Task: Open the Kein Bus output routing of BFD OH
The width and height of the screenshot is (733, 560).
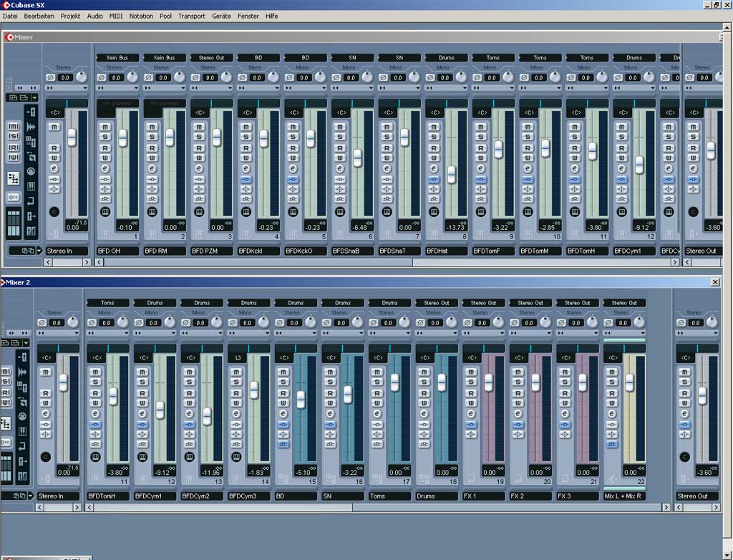Action: 118,58
